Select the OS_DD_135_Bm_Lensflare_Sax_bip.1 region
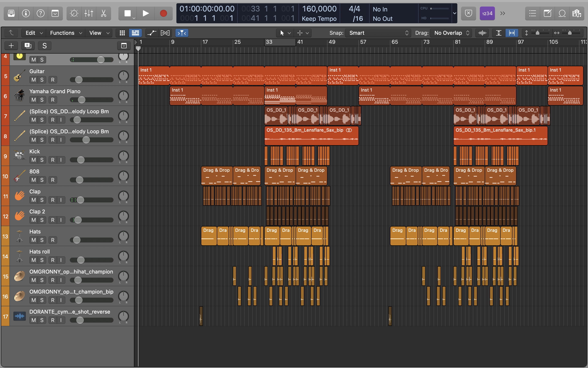This screenshot has width=588, height=368. (500, 136)
